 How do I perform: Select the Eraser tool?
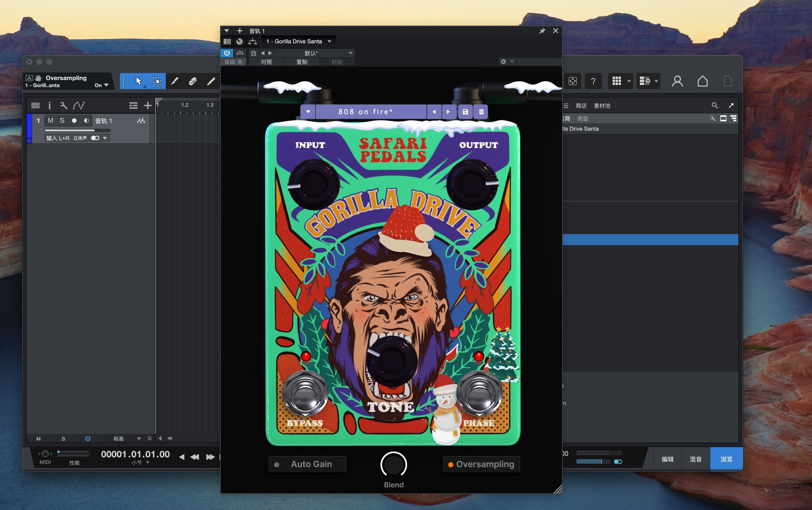pyautogui.click(x=193, y=81)
